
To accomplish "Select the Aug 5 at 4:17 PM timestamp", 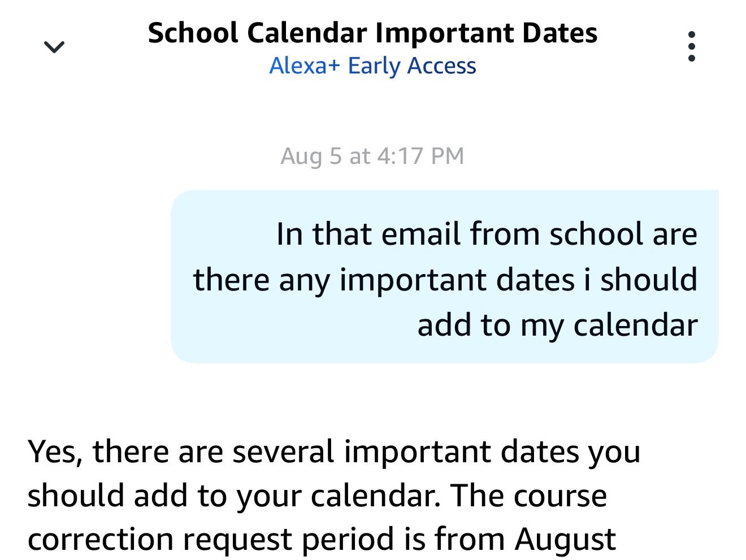I will 372,156.
